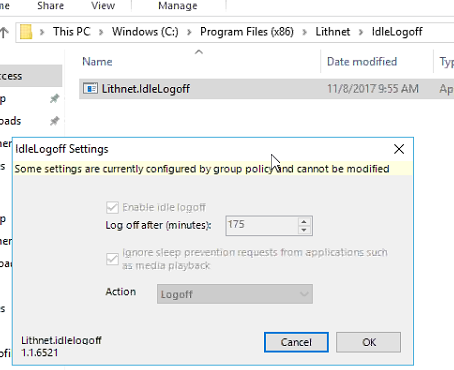Go up one folder level arrow
Viewport: 454px width, 370px height.
(x=4, y=32)
